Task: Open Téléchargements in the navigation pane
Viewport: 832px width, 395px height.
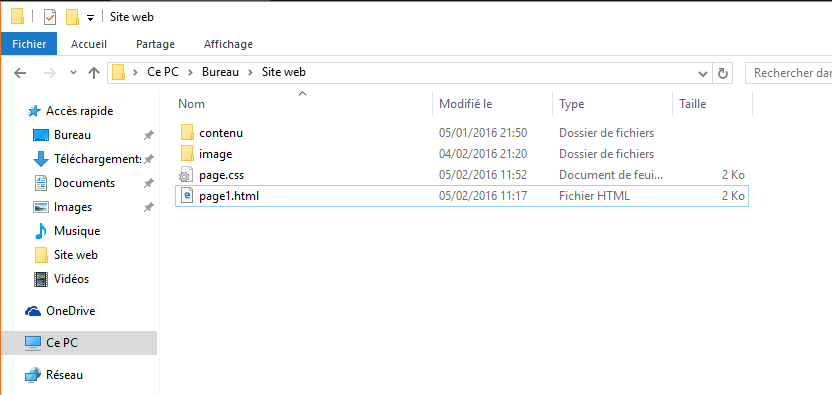Action: click(97, 159)
